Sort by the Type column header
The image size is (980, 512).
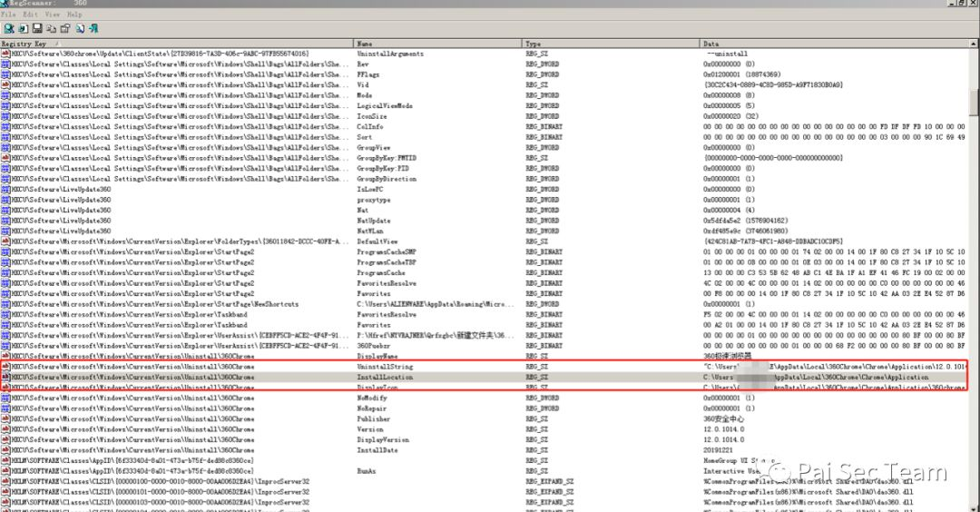click(x=611, y=44)
